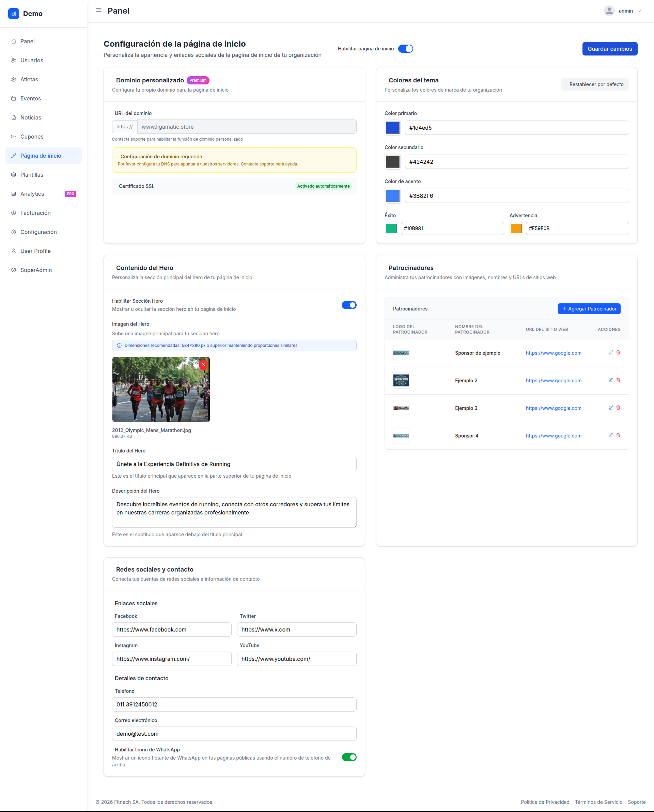The image size is (654, 812).
Task: Toggle Habilitar página de inicio switch
Action: [405, 49]
